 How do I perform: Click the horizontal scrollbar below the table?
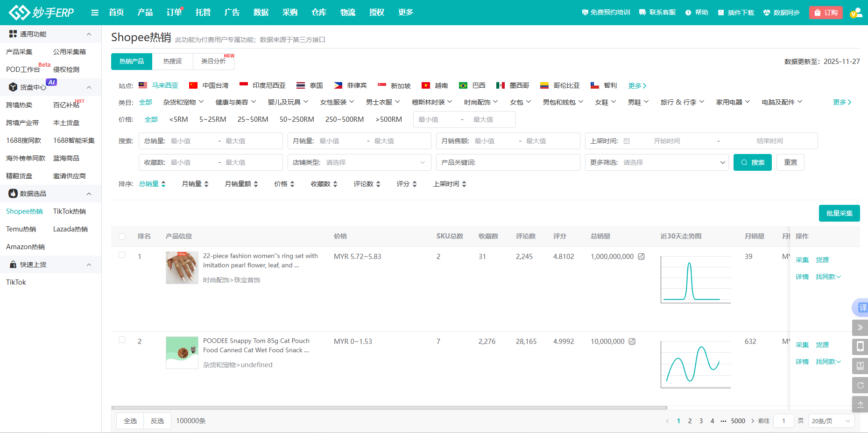point(389,408)
